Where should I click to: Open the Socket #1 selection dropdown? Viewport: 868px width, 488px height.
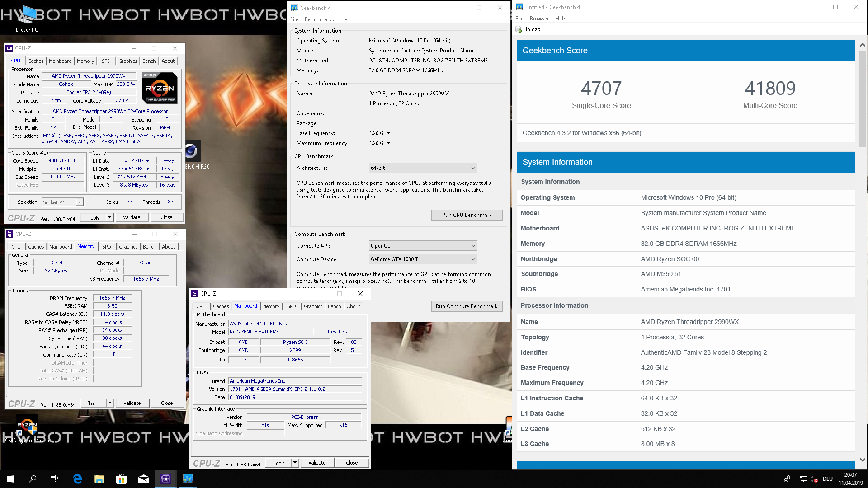[63, 202]
